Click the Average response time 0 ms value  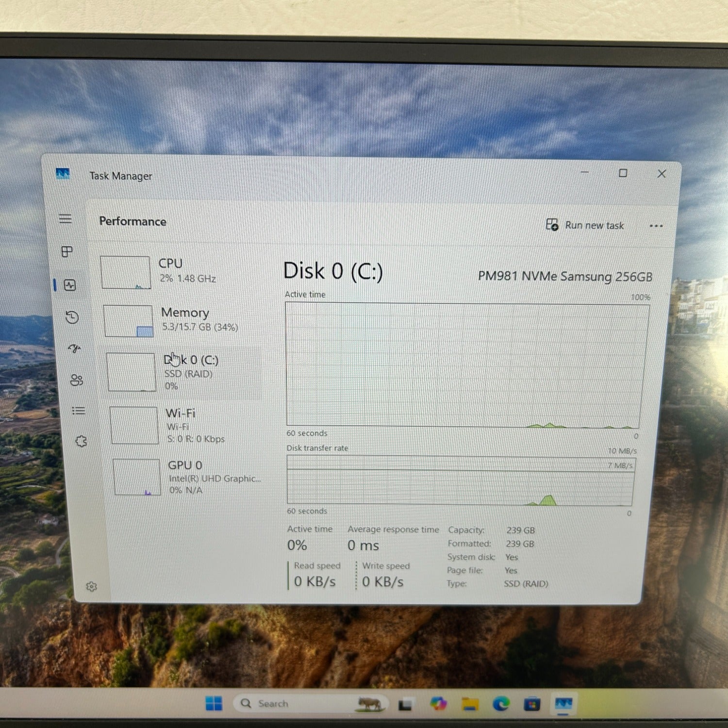(x=363, y=546)
